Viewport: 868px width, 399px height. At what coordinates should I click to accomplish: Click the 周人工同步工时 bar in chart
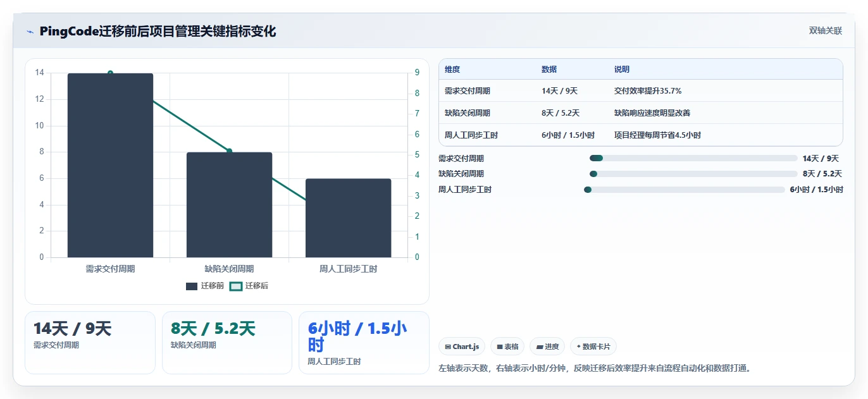tap(348, 218)
